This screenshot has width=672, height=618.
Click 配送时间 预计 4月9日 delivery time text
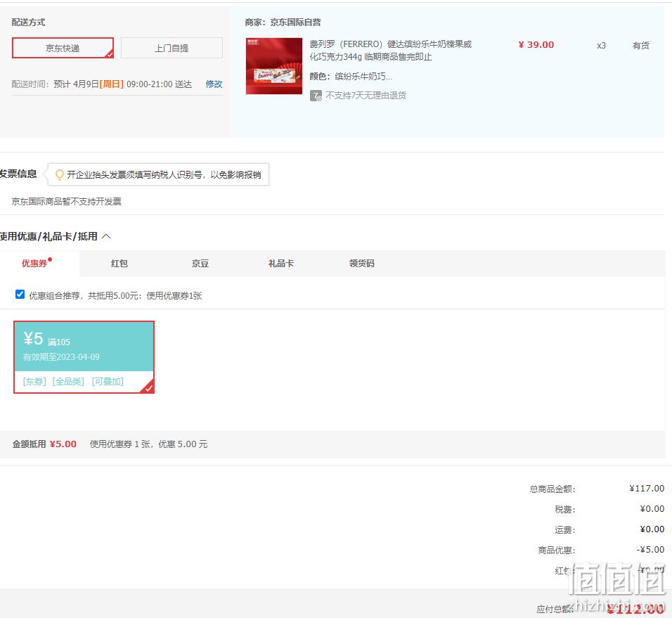(x=101, y=84)
